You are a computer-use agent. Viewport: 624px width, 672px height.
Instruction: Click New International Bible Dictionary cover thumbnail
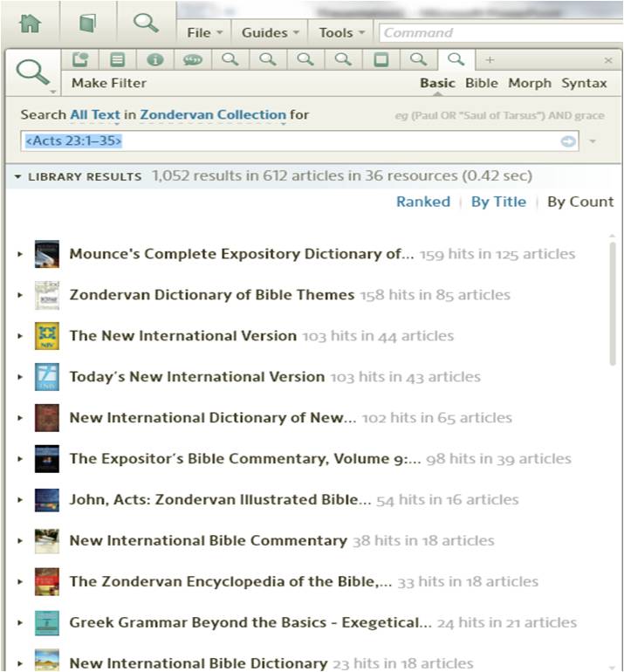(47, 661)
